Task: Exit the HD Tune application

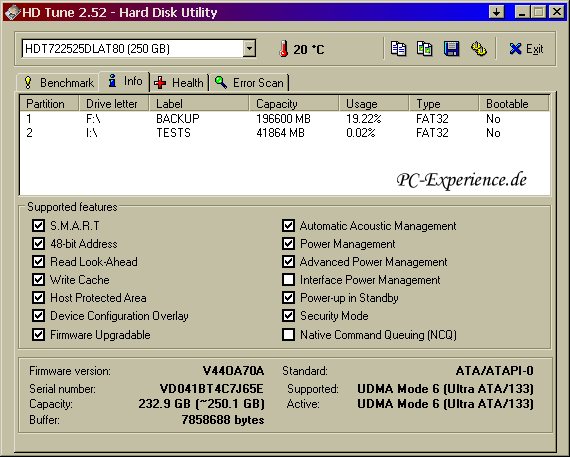Action: click(x=526, y=49)
